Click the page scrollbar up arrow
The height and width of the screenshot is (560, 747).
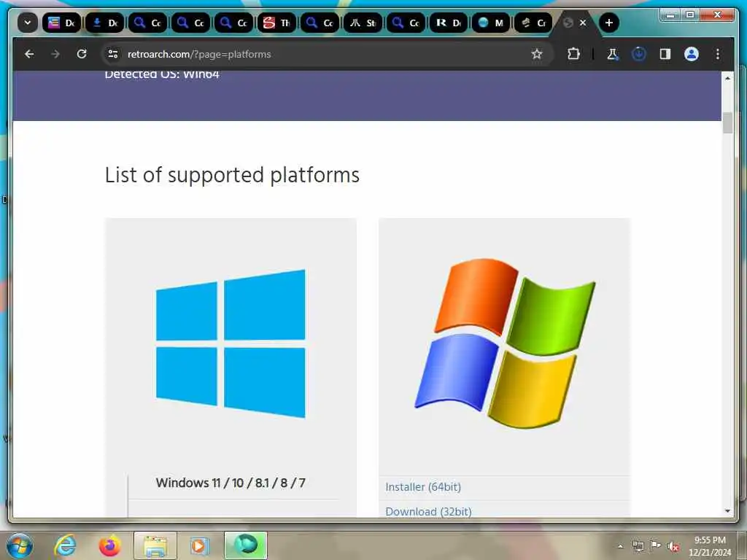(x=727, y=77)
